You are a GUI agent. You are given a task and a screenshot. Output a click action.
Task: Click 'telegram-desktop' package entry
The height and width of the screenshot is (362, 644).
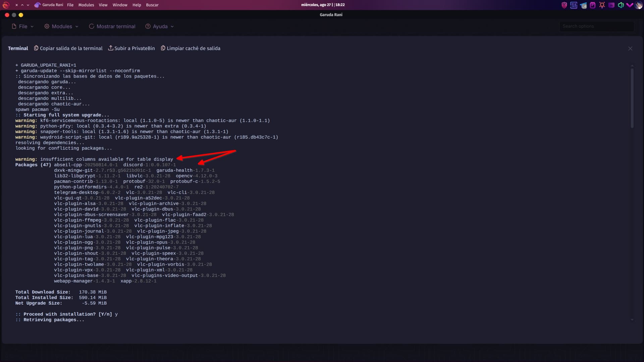coord(87,192)
